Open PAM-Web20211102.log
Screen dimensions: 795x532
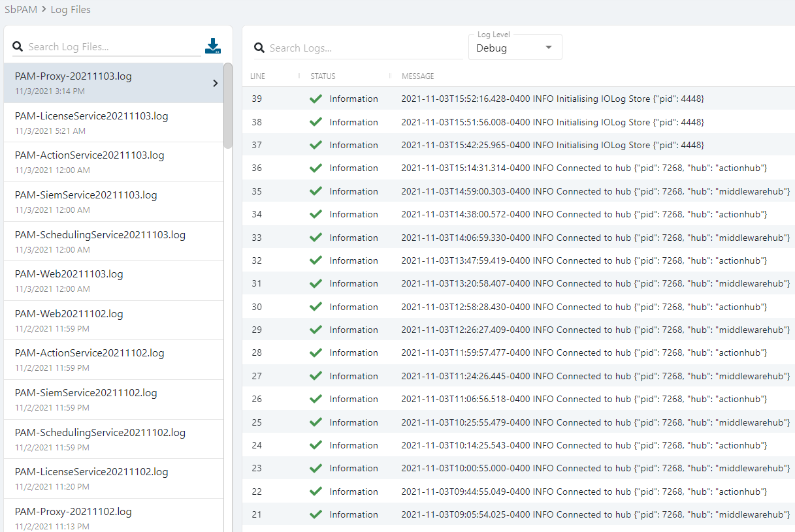click(114, 321)
